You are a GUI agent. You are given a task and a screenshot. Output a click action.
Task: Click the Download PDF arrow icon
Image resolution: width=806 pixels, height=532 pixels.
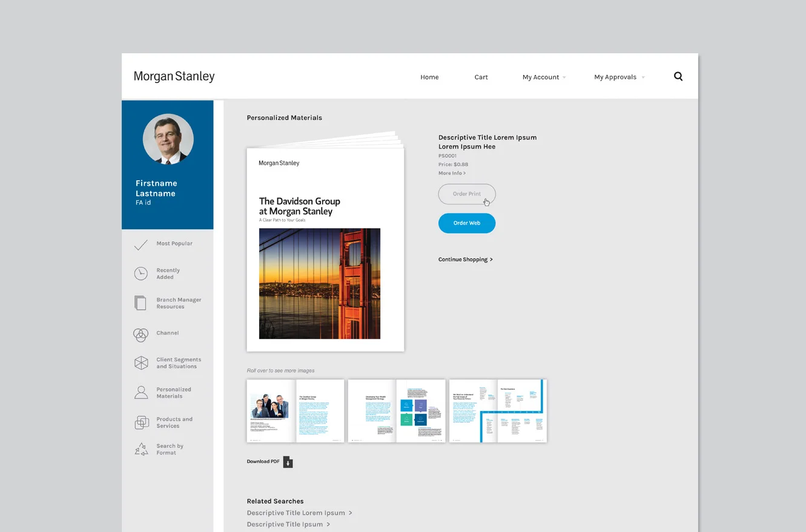pyautogui.click(x=288, y=462)
